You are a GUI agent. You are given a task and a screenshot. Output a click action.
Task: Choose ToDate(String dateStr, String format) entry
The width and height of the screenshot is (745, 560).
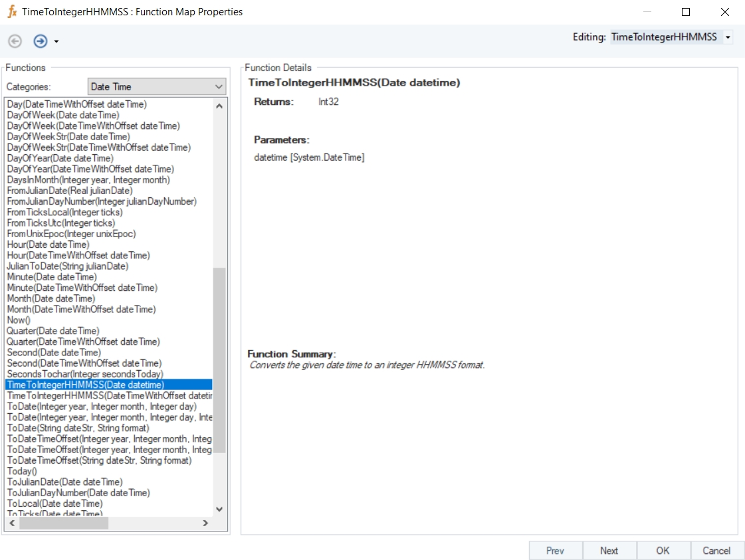[78, 428]
